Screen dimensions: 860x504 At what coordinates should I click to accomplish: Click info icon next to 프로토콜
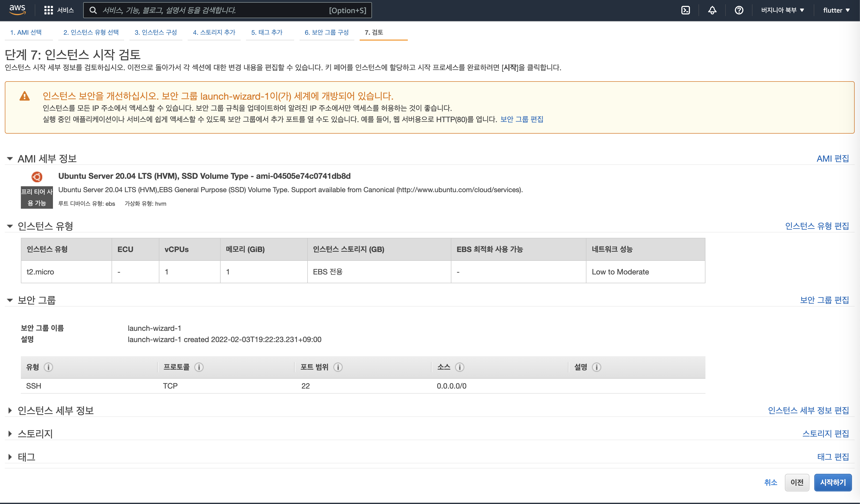[x=199, y=367]
